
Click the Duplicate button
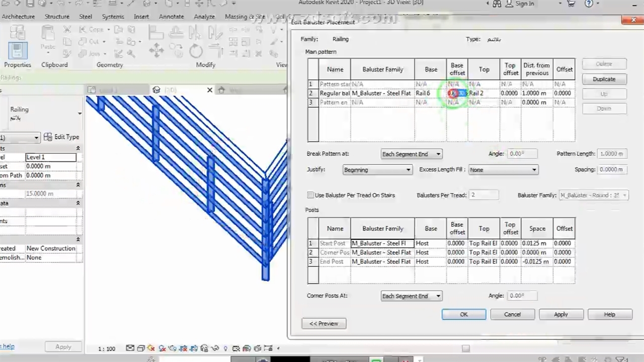point(604,79)
